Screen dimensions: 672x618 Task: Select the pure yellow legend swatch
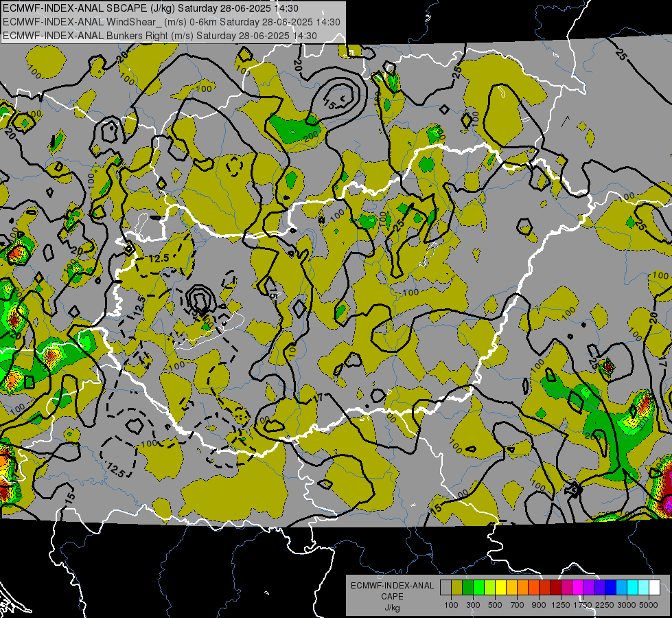pos(500,588)
